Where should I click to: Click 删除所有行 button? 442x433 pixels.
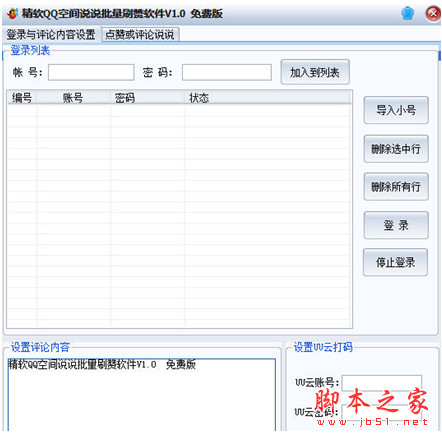pos(396,187)
